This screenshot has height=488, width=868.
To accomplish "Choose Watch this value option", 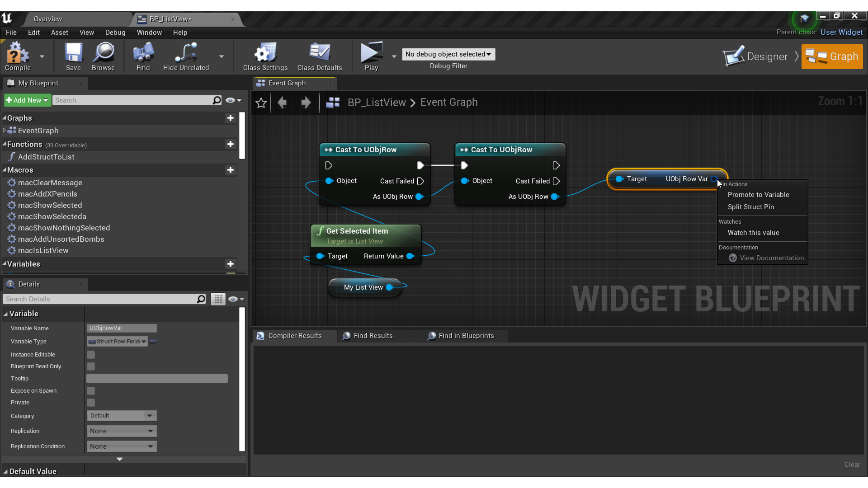I will (x=753, y=232).
